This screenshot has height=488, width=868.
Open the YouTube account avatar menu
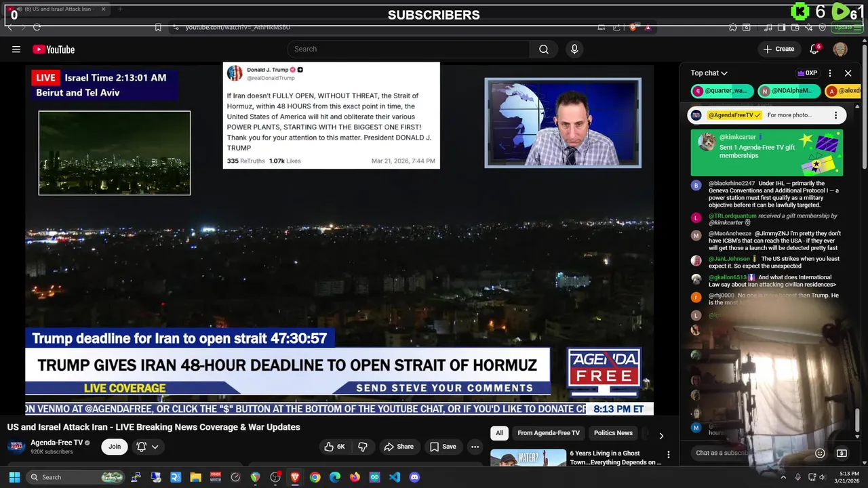(x=840, y=49)
